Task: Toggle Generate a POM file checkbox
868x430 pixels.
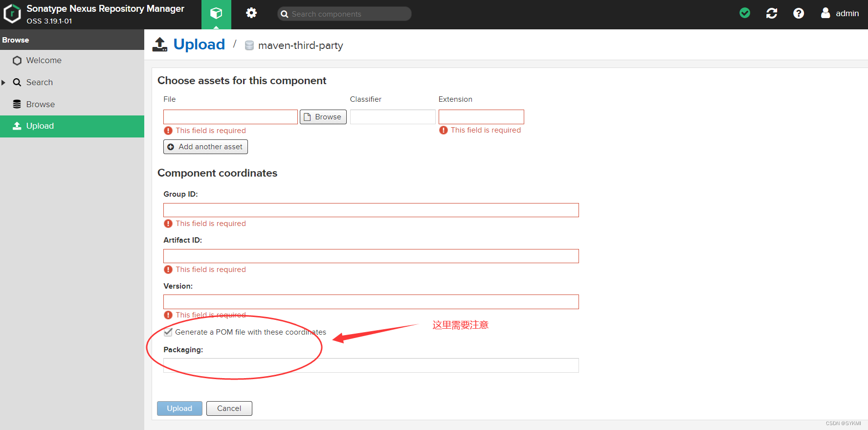Action: click(x=168, y=332)
